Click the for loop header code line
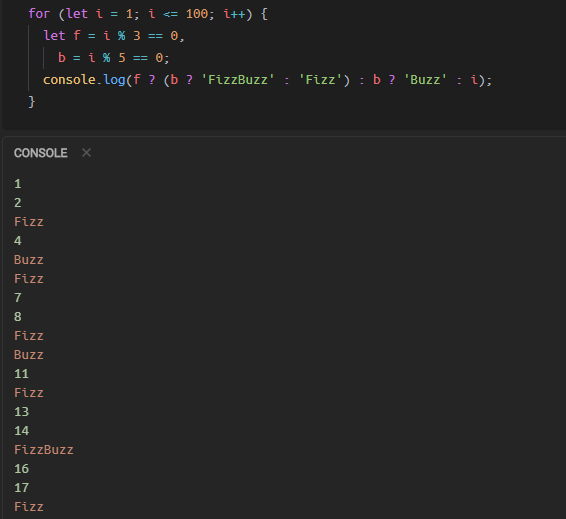Screen dimensions: 566x519 pos(148,14)
